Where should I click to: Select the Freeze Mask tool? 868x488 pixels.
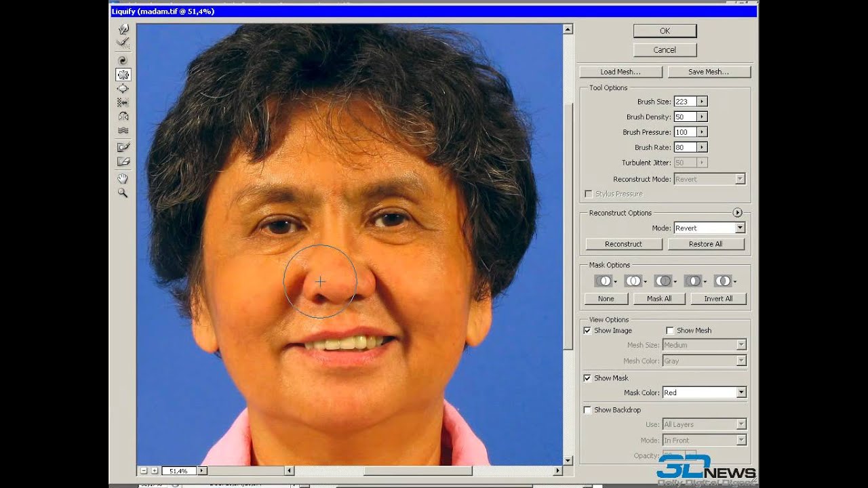(123, 147)
